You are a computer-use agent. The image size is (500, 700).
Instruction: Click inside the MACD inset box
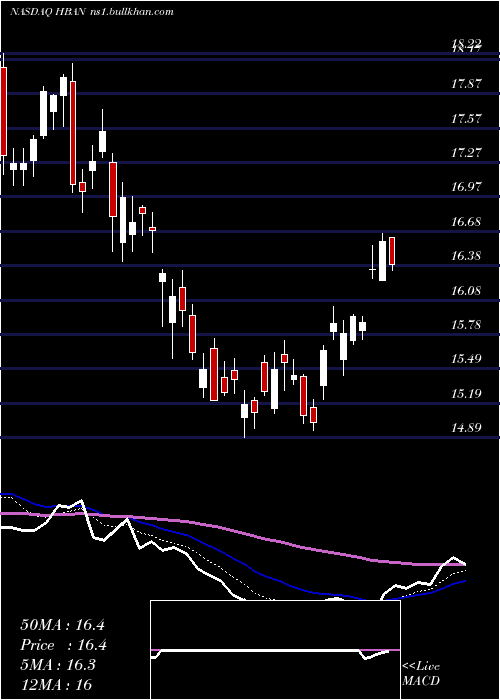pyautogui.click(x=275, y=650)
